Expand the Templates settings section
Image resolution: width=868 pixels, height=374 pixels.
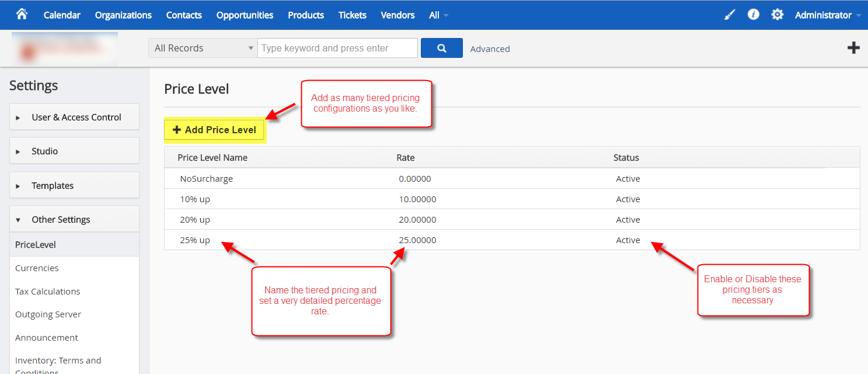(75, 186)
